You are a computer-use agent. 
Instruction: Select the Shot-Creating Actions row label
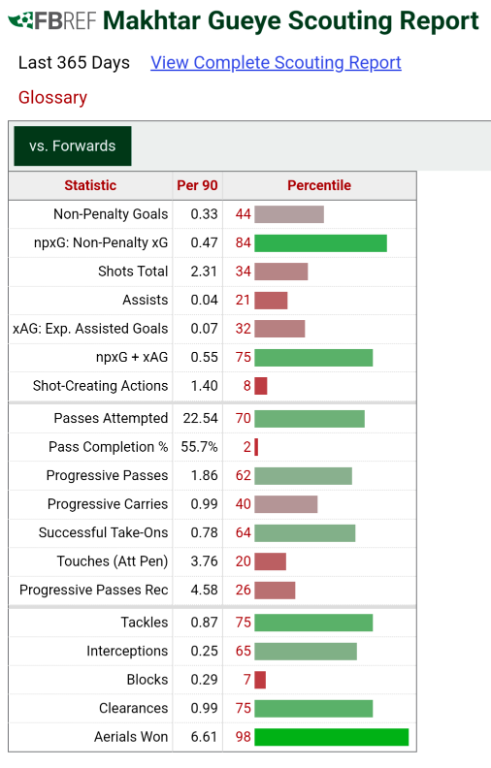[100, 386]
